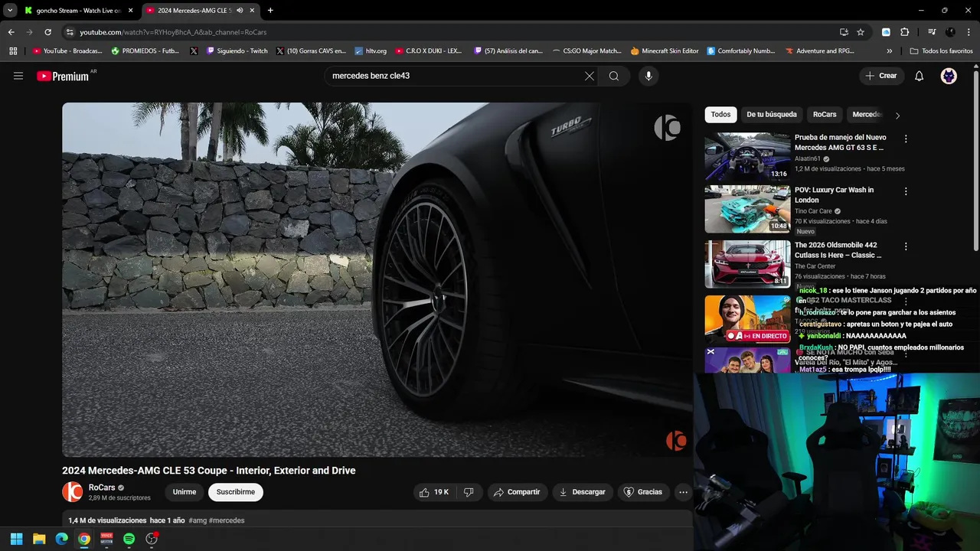The height and width of the screenshot is (551, 980).
Task: Open the Crear upload menu
Action: 881,76
